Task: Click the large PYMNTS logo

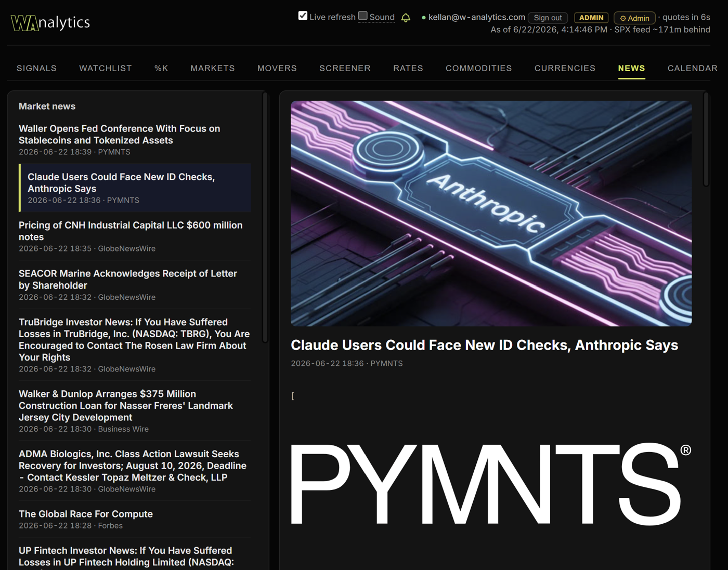Action: [491, 484]
